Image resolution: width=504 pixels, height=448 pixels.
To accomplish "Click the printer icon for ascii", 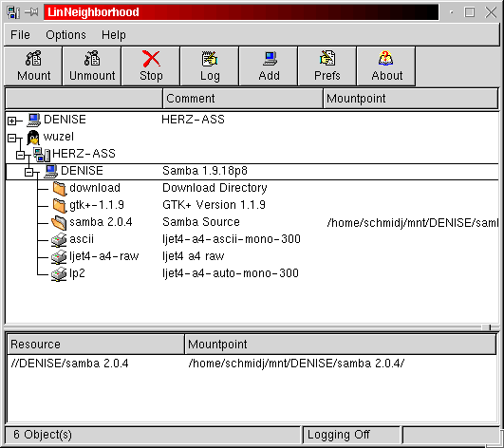I will click(x=59, y=240).
